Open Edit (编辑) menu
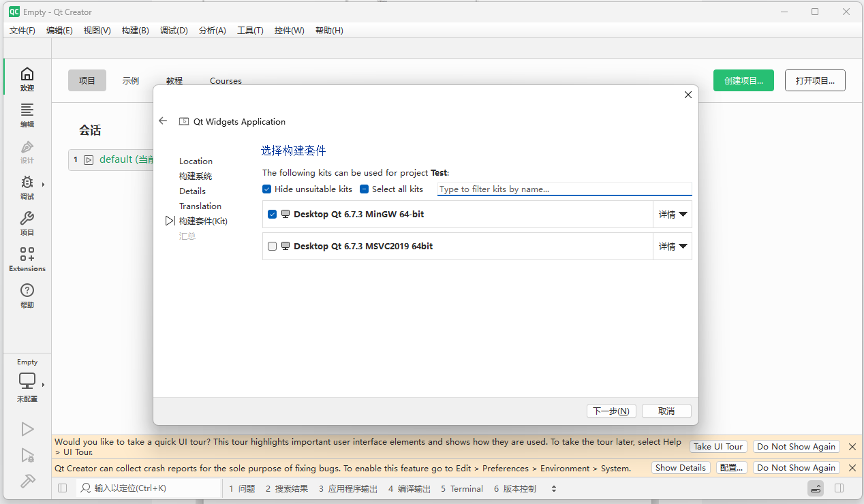864x504 pixels. coord(59,31)
